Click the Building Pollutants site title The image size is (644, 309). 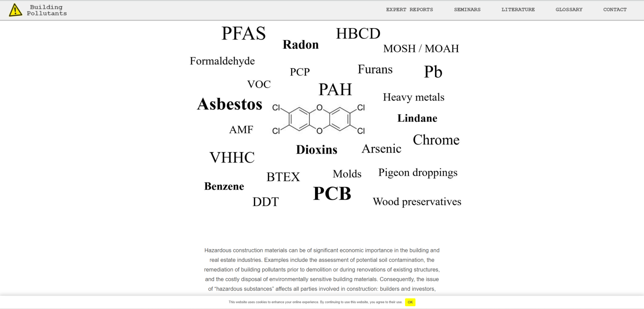click(47, 10)
